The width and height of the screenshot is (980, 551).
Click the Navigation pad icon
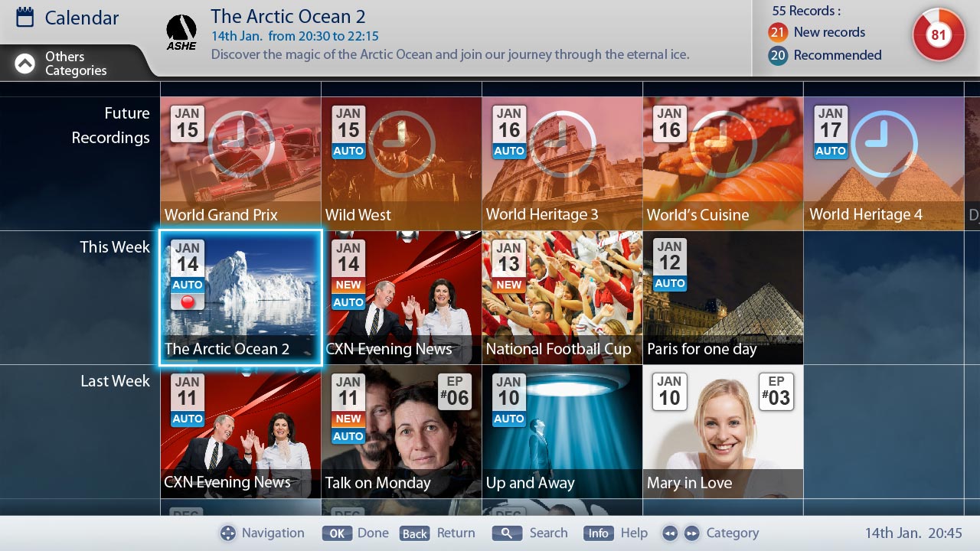(x=227, y=533)
